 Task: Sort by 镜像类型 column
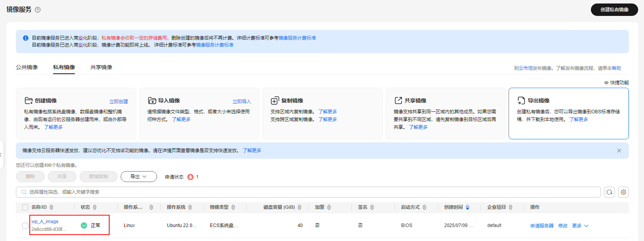click(233, 207)
